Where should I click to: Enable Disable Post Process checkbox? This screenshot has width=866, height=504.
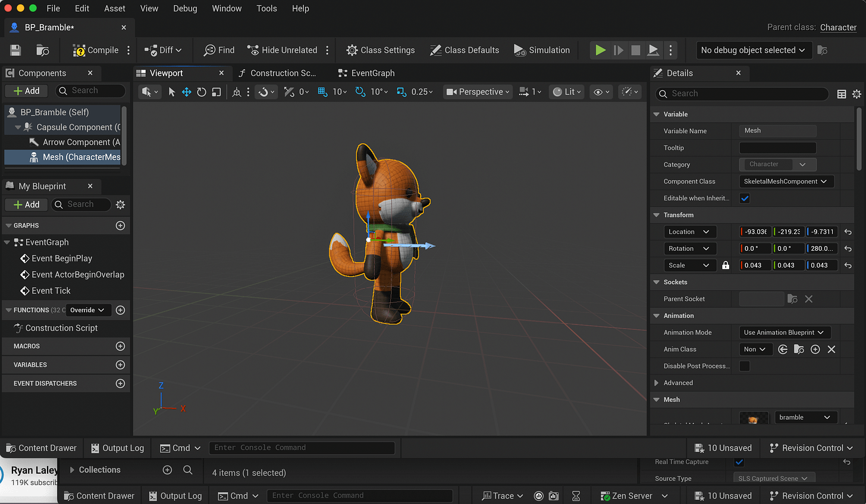pyautogui.click(x=745, y=366)
